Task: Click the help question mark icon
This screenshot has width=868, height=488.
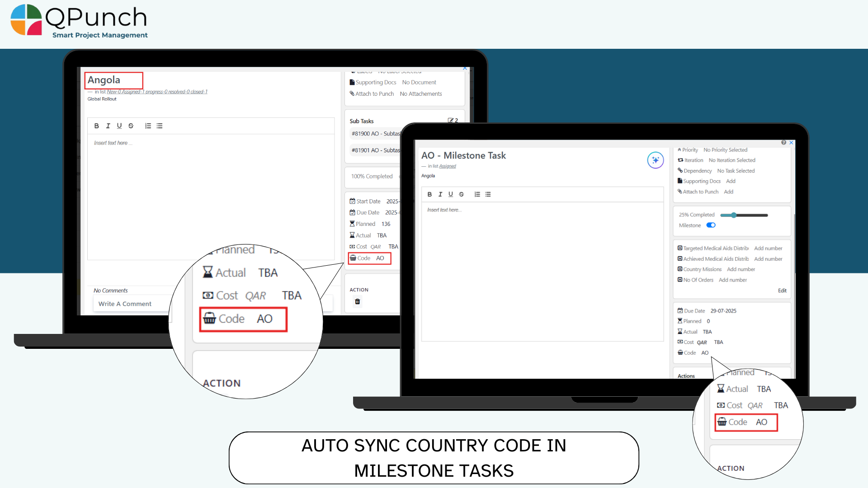Action: click(x=783, y=142)
